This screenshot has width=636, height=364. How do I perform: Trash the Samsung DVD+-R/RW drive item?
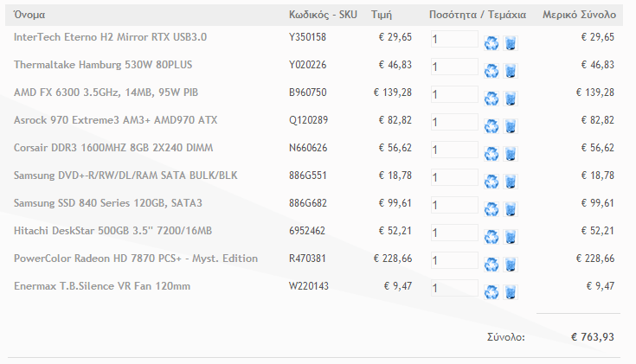[x=511, y=182]
